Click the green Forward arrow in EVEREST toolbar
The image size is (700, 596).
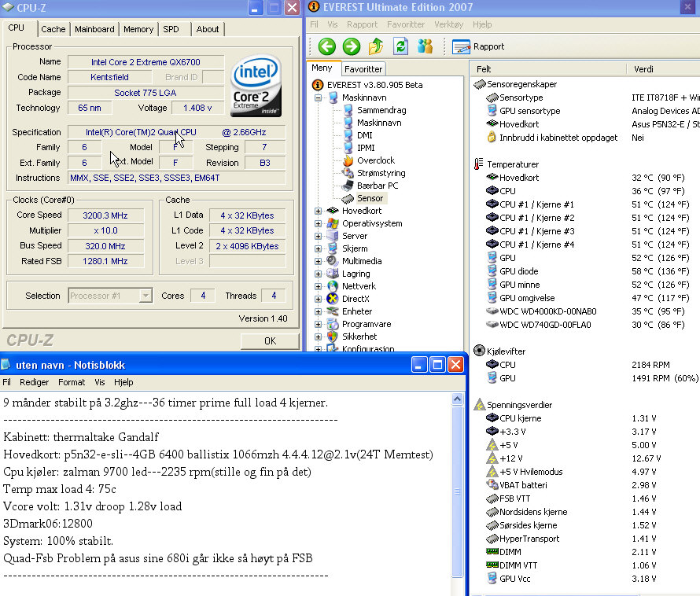[x=352, y=46]
